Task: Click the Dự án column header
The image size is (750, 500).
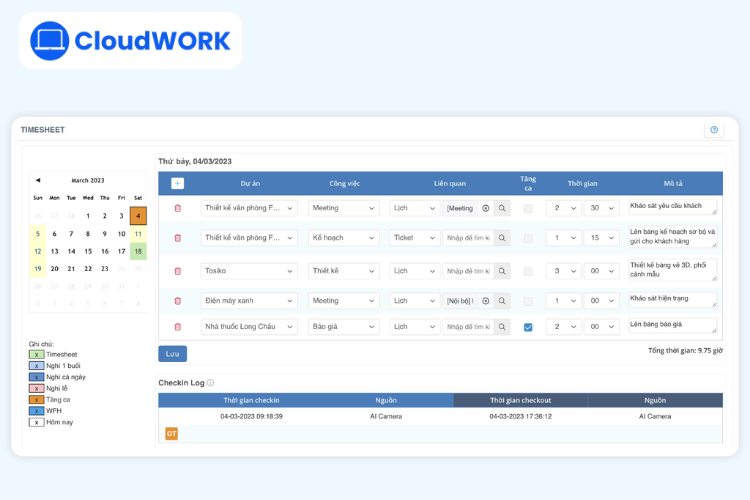Action: click(250, 183)
